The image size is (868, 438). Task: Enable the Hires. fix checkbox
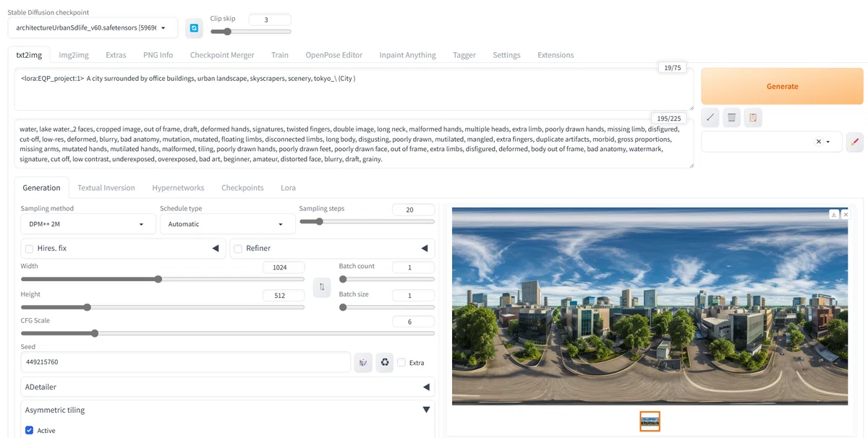[29, 249]
